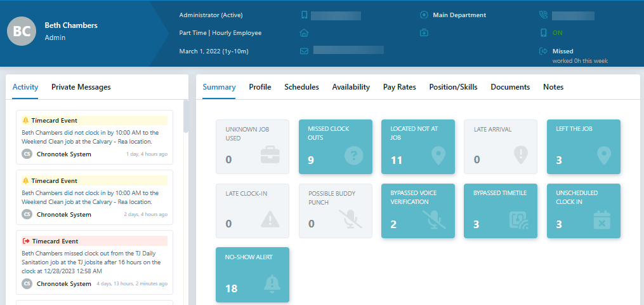This screenshot has width=644, height=305.
Task: Click the Part Time | Hourly Employee text
Action: click(220, 33)
